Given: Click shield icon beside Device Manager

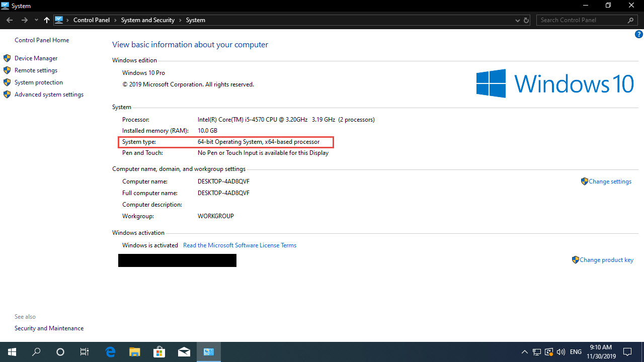Looking at the screenshot, I should pos(7,58).
